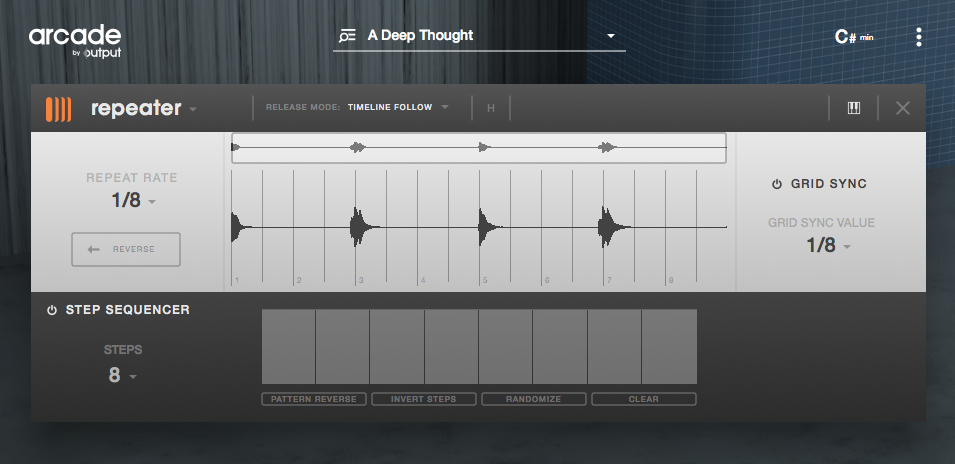955x464 pixels.
Task: Toggle the Reverse arrow button
Action: (126, 249)
